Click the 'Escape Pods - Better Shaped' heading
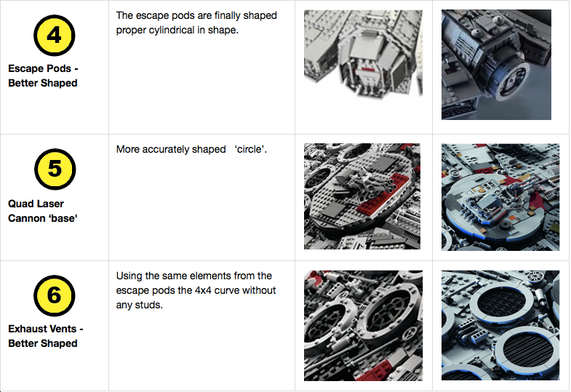Image resolution: width=571 pixels, height=392 pixels. click(x=43, y=76)
